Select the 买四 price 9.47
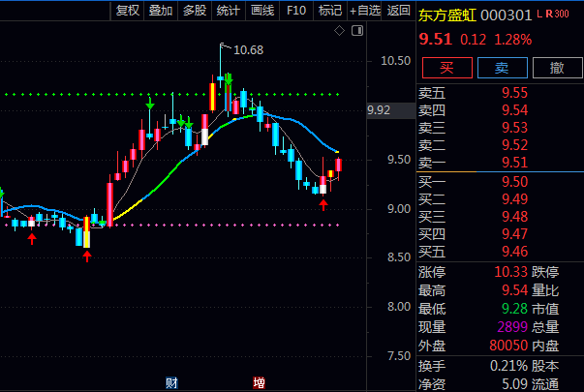The image size is (584, 392). pos(514,234)
